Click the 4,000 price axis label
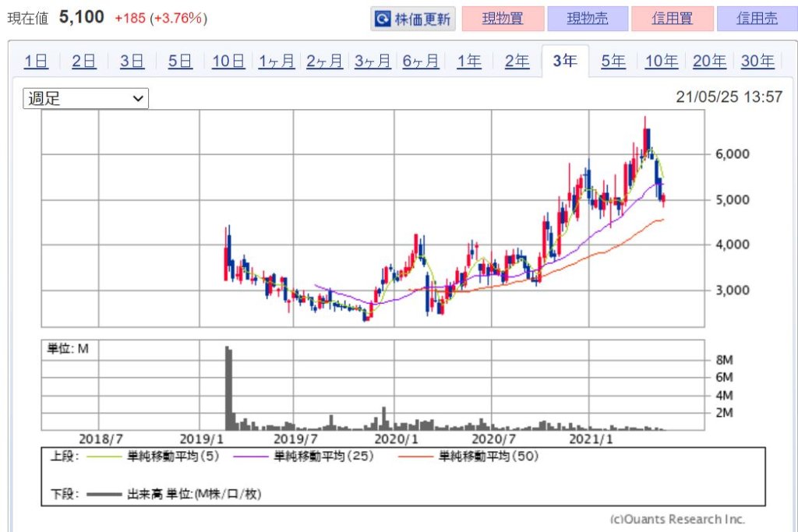This screenshot has width=798, height=532. [733, 245]
